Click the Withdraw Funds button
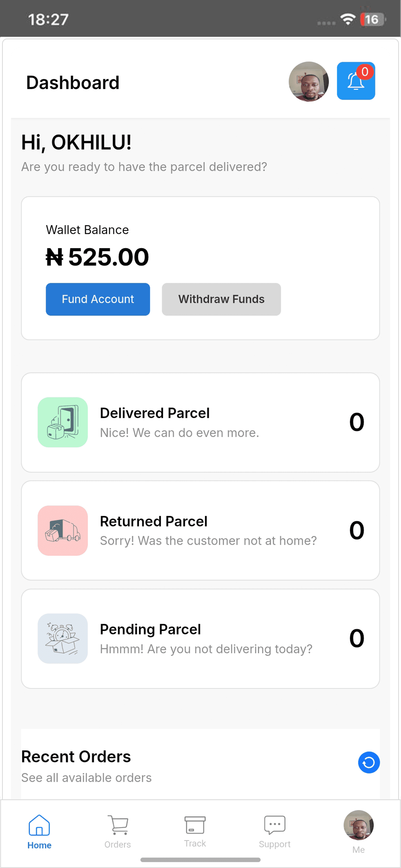This screenshot has width=401, height=868. click(221, 299)
